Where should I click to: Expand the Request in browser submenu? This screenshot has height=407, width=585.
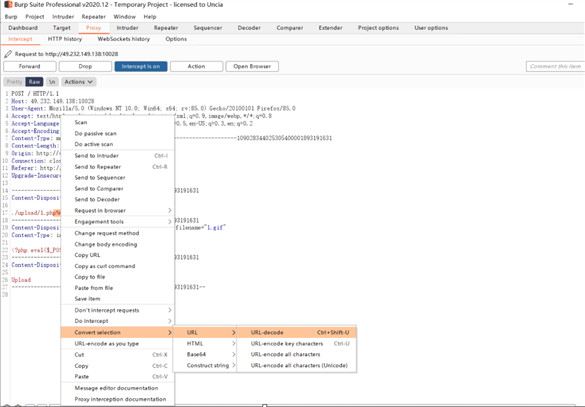117,210
